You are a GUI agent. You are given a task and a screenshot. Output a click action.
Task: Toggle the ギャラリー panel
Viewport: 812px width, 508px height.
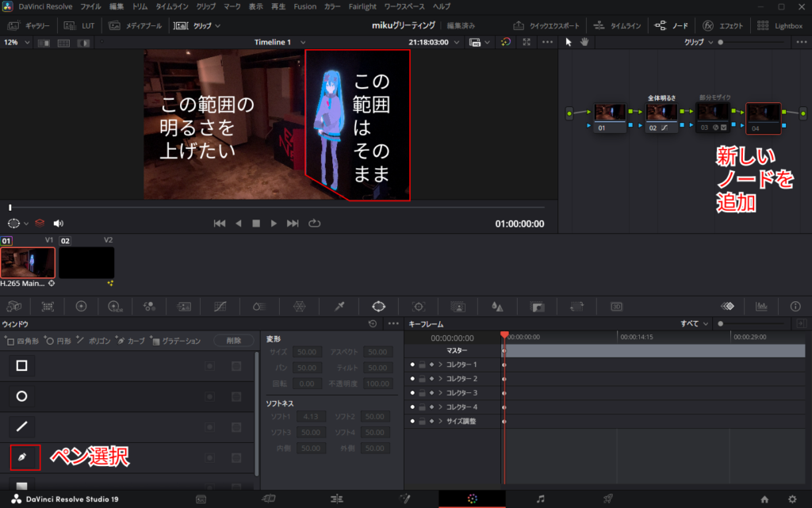pyautogui.click(x=29, y=25)
